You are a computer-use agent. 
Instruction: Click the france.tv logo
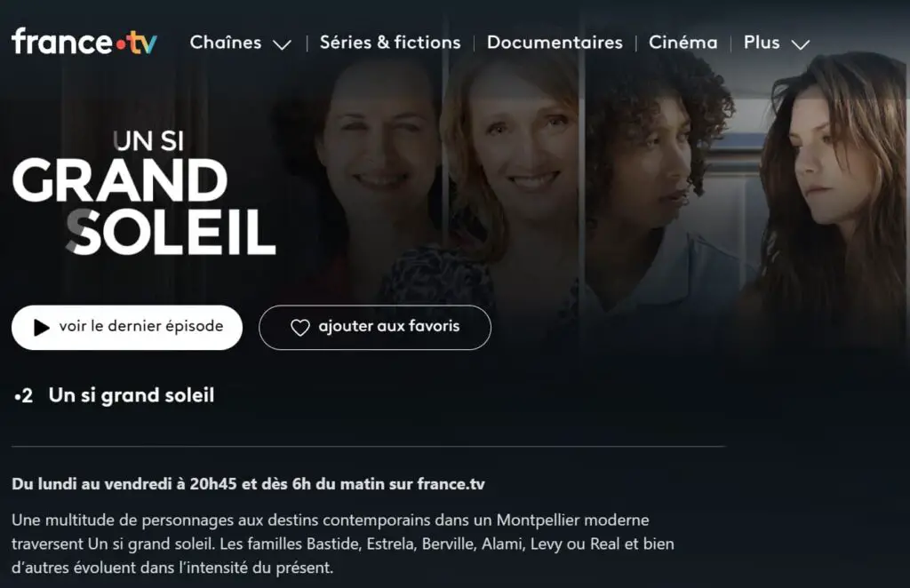point(84,42)
